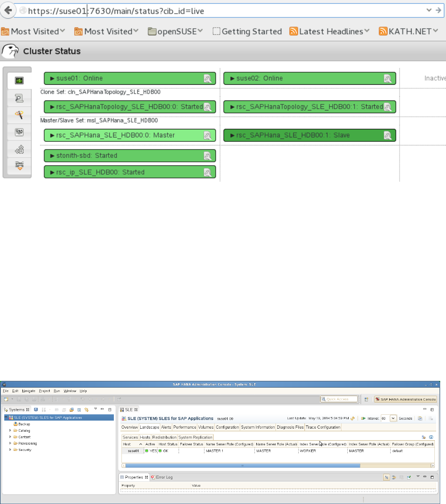Click the filter icon above hosts table
The height and width of the screenshot is (504, 446).
click(424, 437)
